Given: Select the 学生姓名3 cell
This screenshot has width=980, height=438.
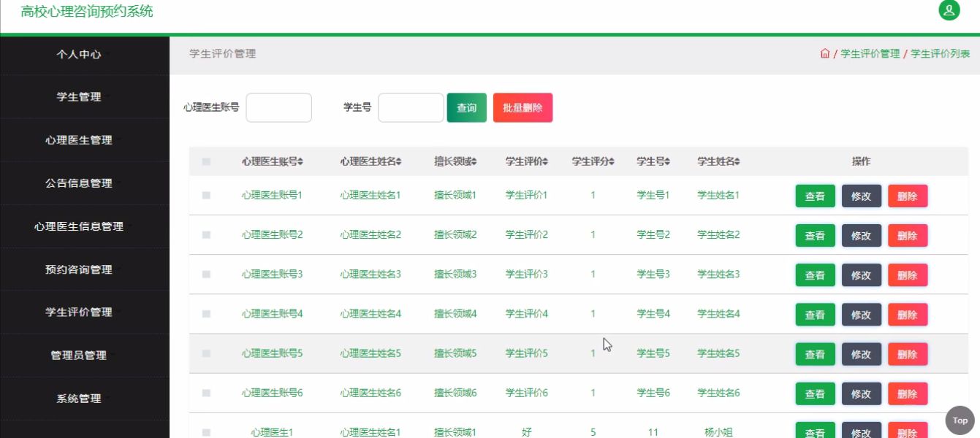Looking at the screenshot, I should [x=718, y=274].
